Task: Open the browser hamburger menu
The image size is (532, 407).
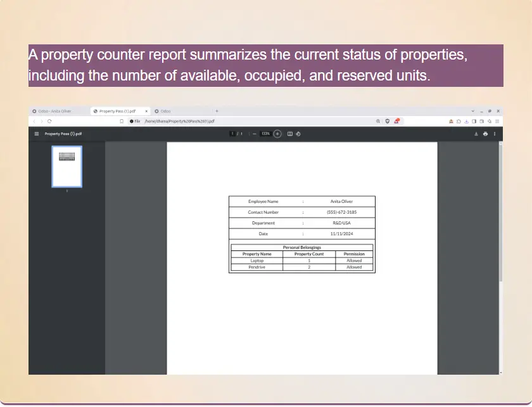Action: pos(497,121)
